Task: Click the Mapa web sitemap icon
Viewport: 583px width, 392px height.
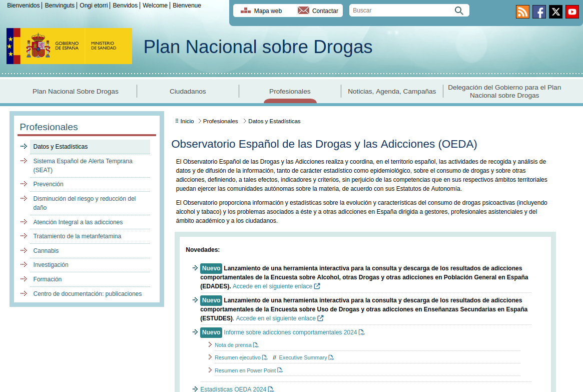Action: (x=245, y=11)
